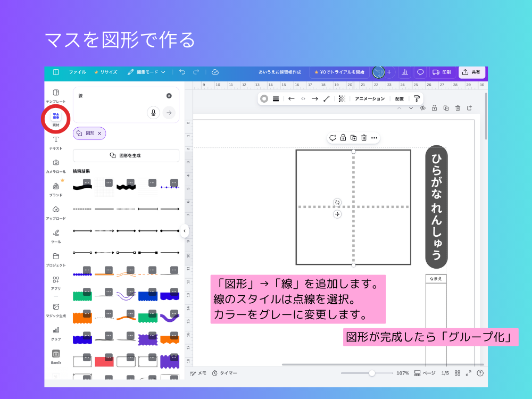532x399 pixels.
Task: Toggle the hide/visibility icon above the canvas
Action: (422, 107)
